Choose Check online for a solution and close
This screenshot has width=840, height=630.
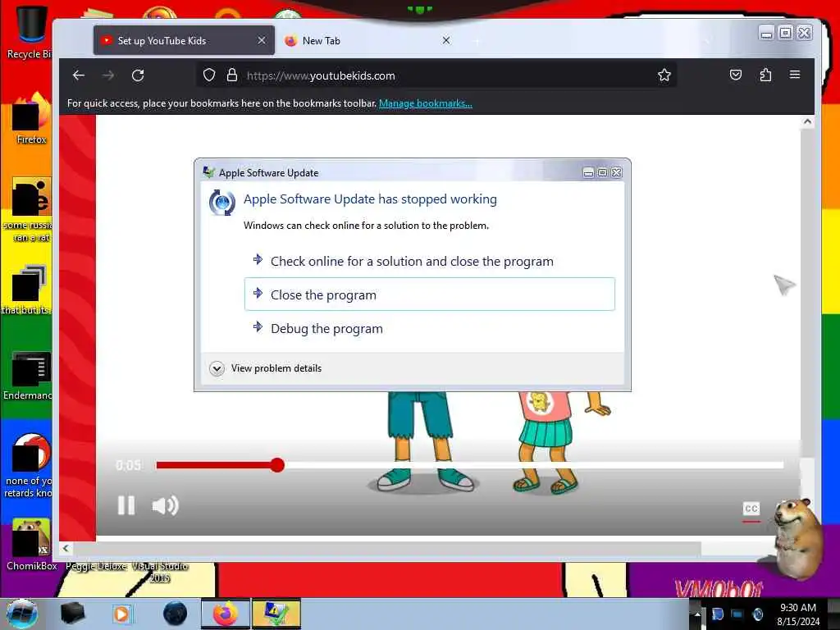(x=430, y=262)
